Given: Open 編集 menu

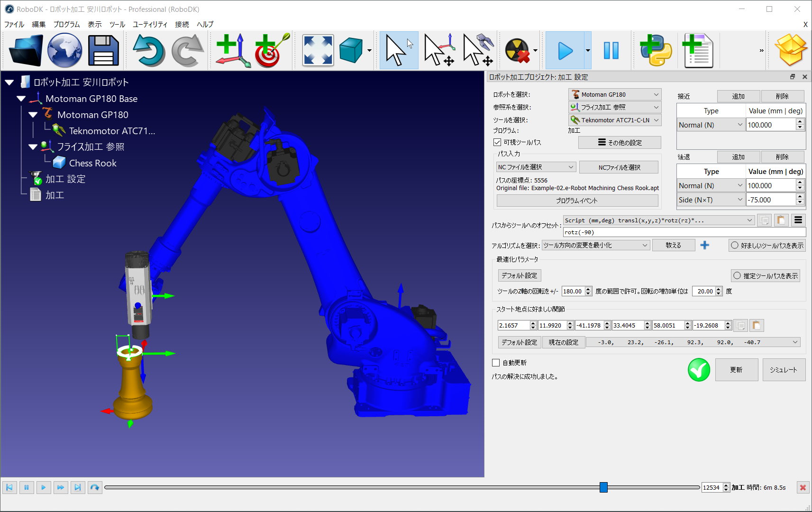Looking at the screenshot, I should (39, 24).
